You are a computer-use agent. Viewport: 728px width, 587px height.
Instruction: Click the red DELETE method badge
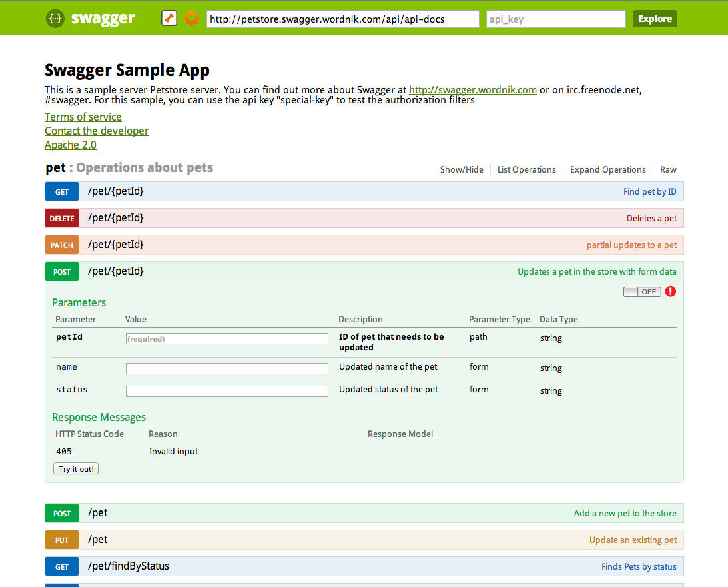pos(62,218)
